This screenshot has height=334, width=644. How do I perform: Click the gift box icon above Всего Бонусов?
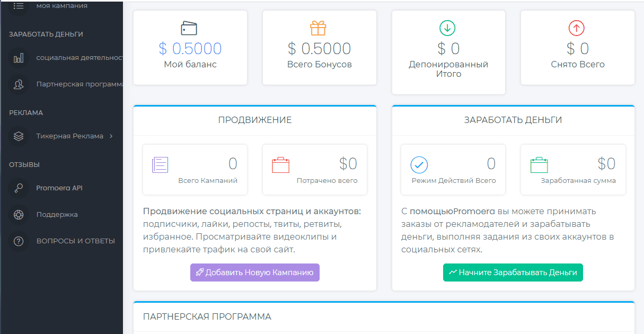coord(319,28)
